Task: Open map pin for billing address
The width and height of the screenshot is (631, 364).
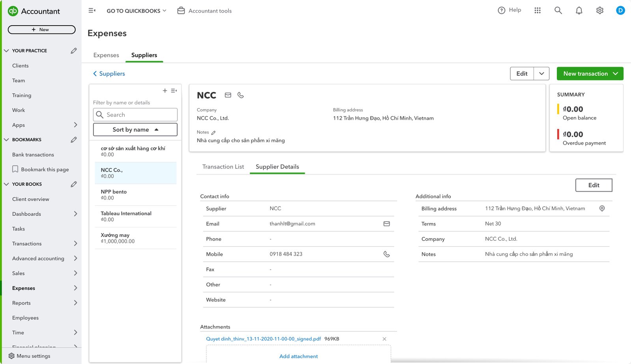Action: pos(602,209)
